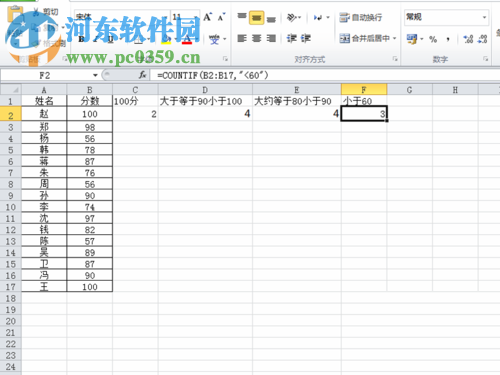Screen dimensions: 500x375
Task: Select row 18 header
Action: (11, 298)
